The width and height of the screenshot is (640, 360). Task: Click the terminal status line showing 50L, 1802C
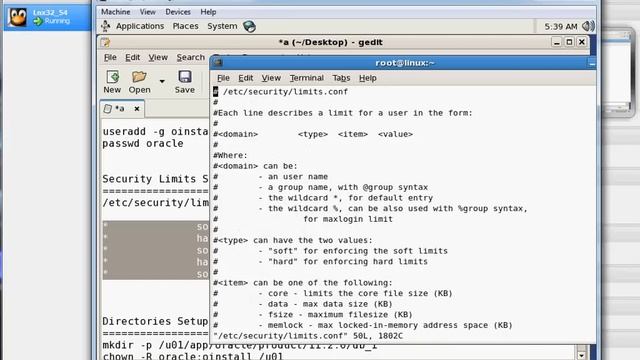click(x=308, y=336)
